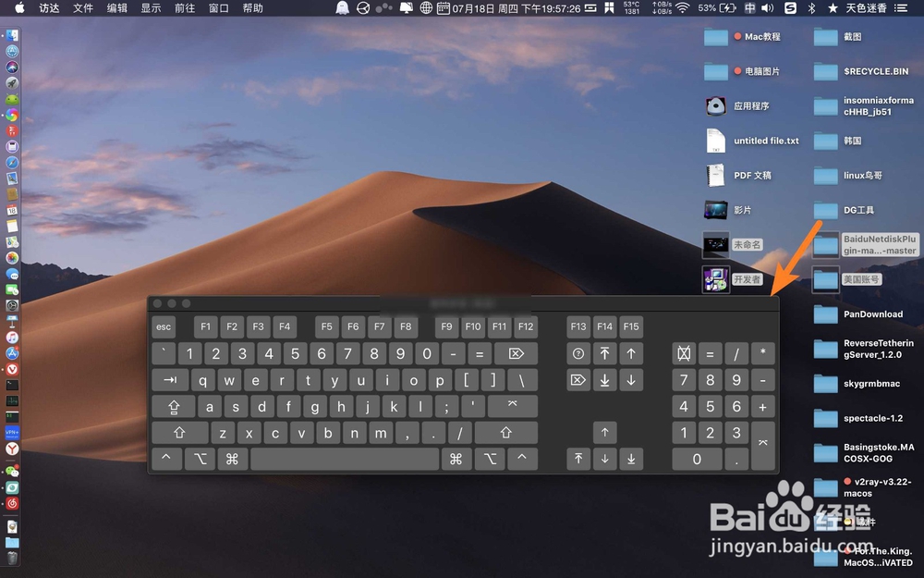924x578 pixels.
Task: Open the 文件 menu
Action: (x=83, y=8)
